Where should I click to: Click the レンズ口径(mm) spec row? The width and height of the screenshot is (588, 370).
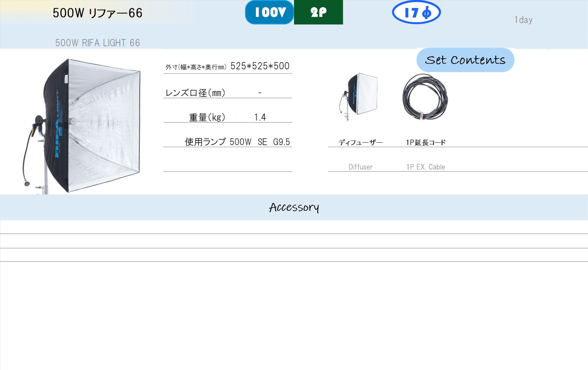click(x=228, y=93)
